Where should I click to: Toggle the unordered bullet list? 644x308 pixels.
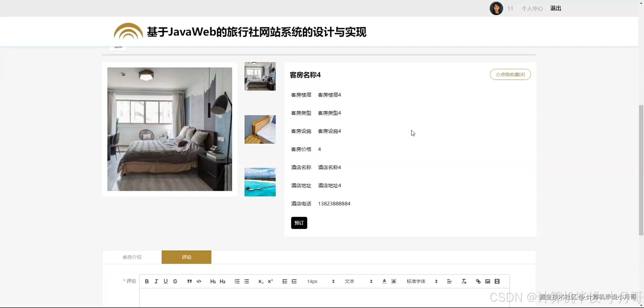tap(247, 281)
